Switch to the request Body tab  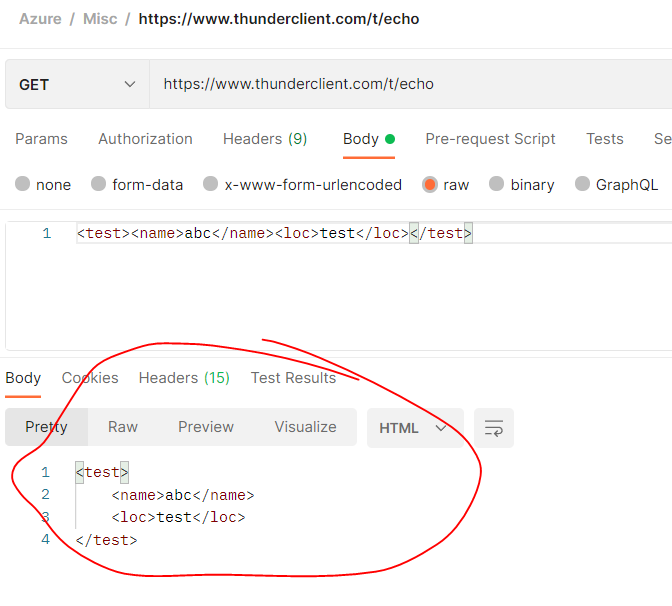(369, 139)
